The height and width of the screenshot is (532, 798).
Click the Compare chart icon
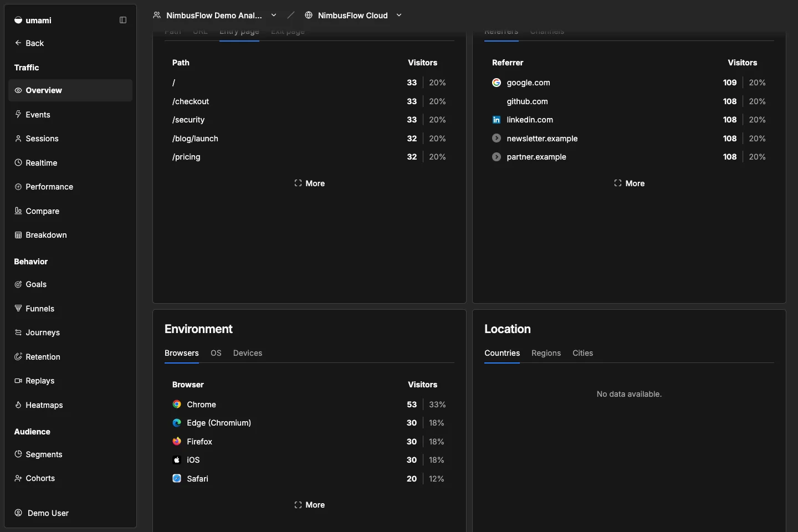[18, 211]
